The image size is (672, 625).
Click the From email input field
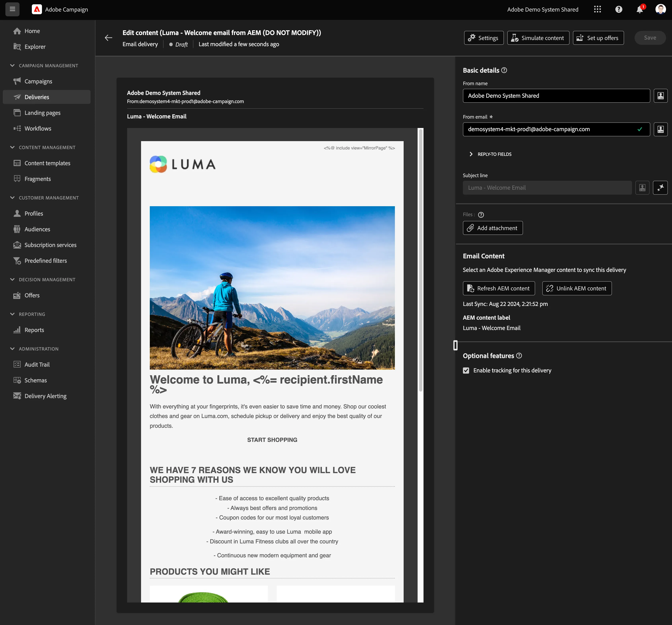coord(556,129)
